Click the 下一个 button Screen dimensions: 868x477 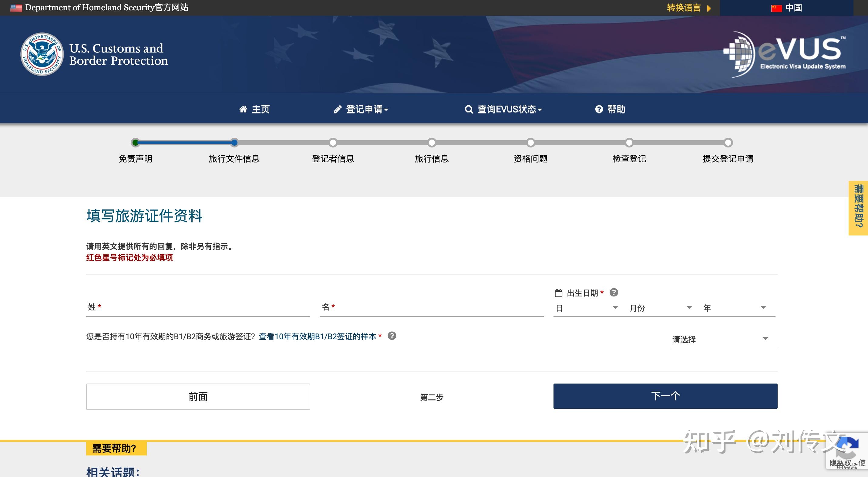click(665, 396)
